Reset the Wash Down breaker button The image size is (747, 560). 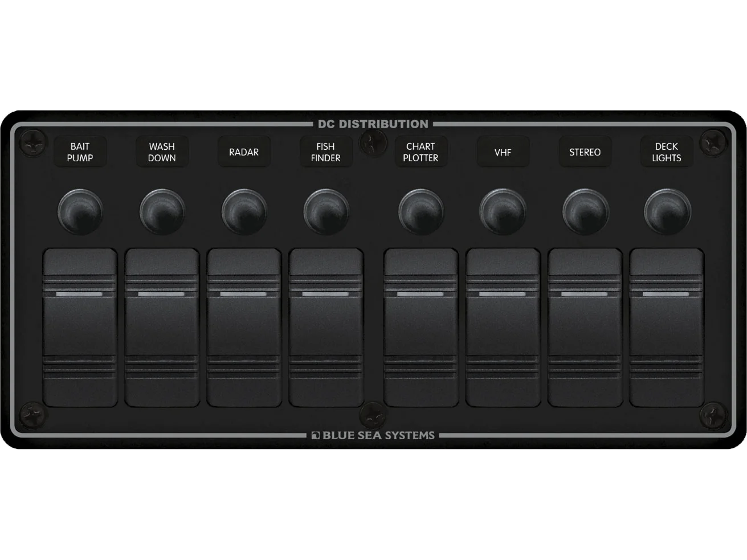(x=162, y=211)
